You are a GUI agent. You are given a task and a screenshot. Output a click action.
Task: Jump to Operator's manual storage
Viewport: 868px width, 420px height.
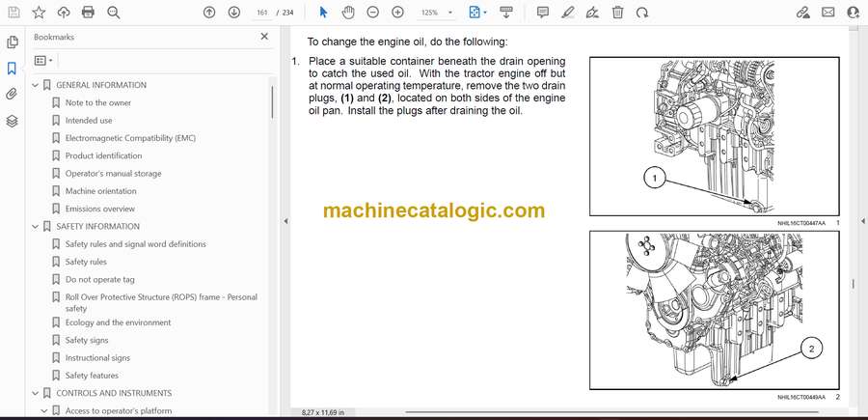pos(113,174)
